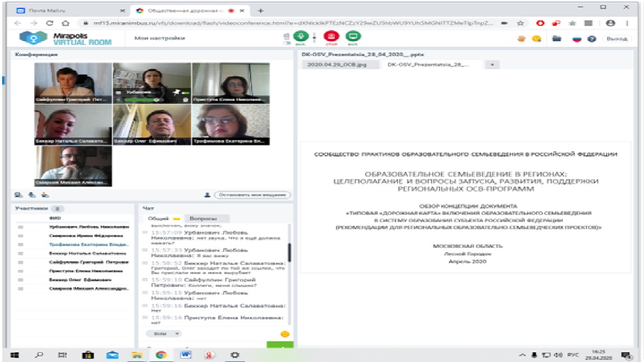
Task: Open the Всем recipient dropdown
Action: (164, 334)
